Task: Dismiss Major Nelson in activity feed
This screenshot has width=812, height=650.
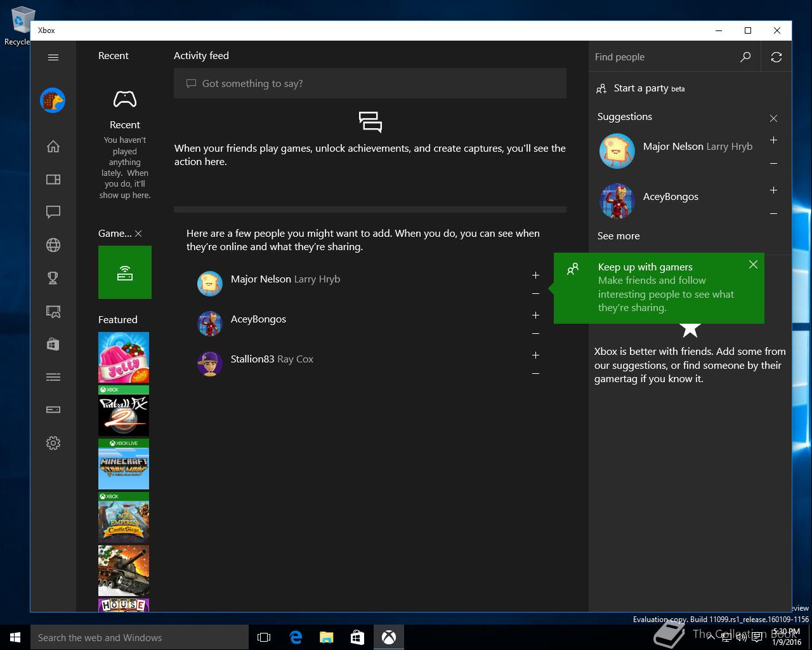Action: pyautogui.click(x=535, y=294)
